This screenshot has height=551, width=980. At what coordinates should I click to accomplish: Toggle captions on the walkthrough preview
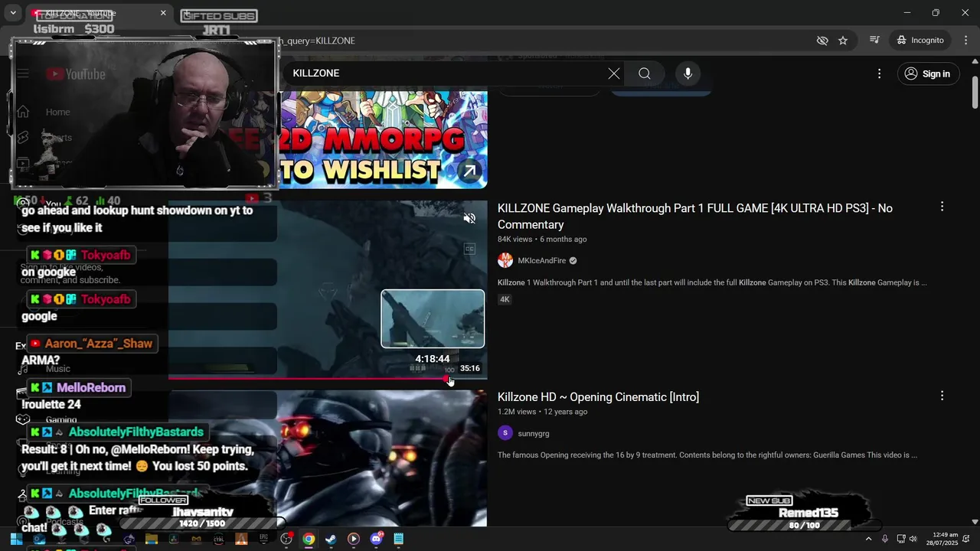469,249
